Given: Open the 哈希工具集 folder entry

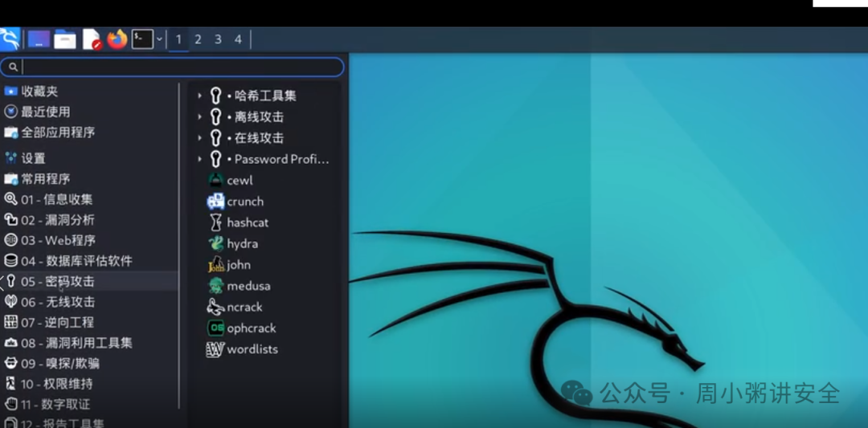Looking at the screenshot, I should 253,96.
